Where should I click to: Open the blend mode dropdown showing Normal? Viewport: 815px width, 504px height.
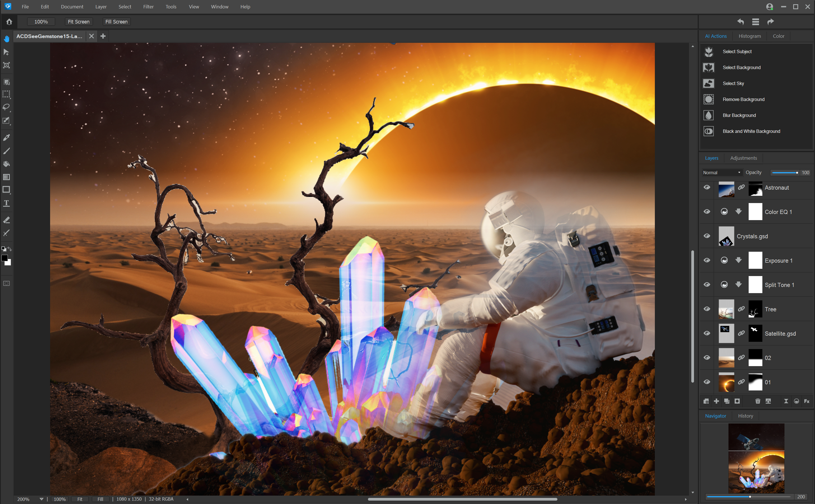[721, 172]
